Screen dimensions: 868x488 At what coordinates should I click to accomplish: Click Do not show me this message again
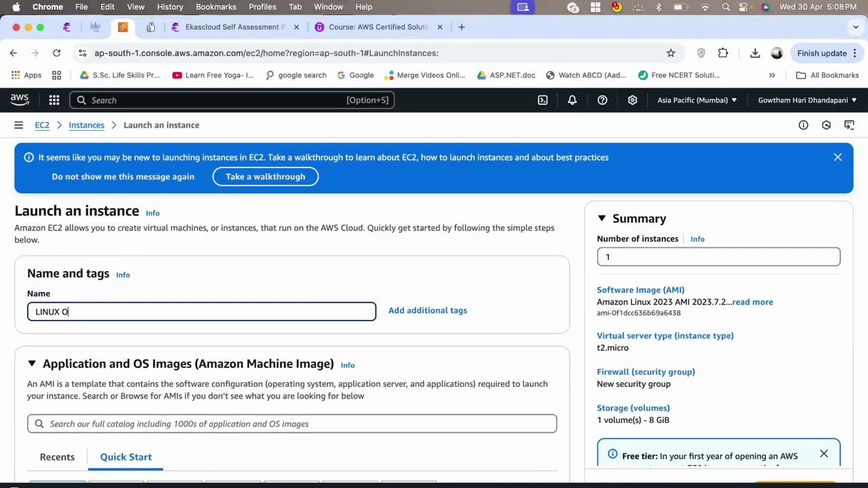point(123,176)
